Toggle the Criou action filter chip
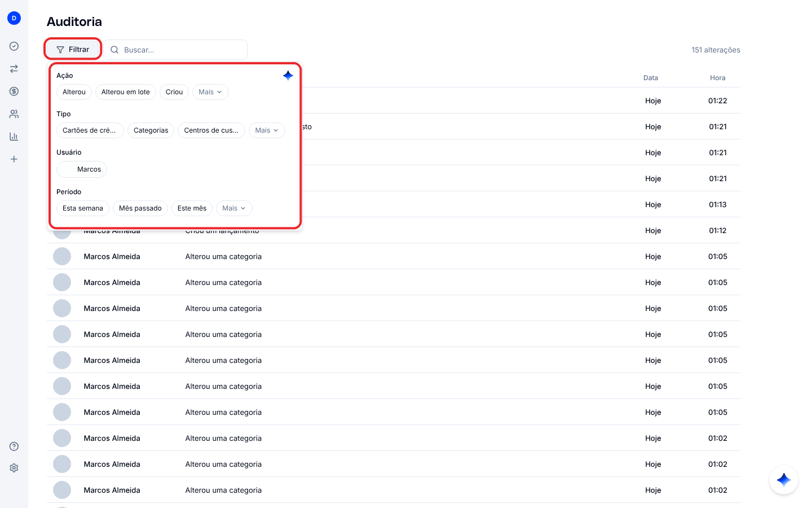The width and height of the screenshot is (812, 508). 174,92
